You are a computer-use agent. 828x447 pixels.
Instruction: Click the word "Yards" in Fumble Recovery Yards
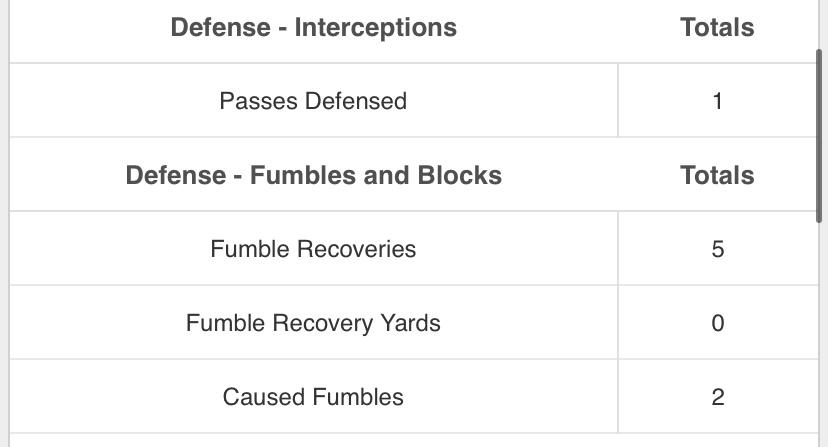point(409,323)
